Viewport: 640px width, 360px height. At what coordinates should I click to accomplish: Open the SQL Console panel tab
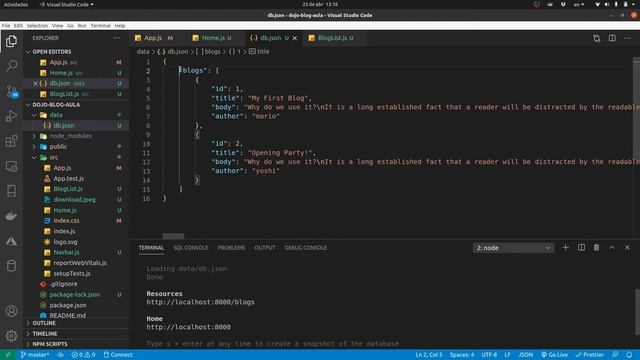click(x=191, y=248)
